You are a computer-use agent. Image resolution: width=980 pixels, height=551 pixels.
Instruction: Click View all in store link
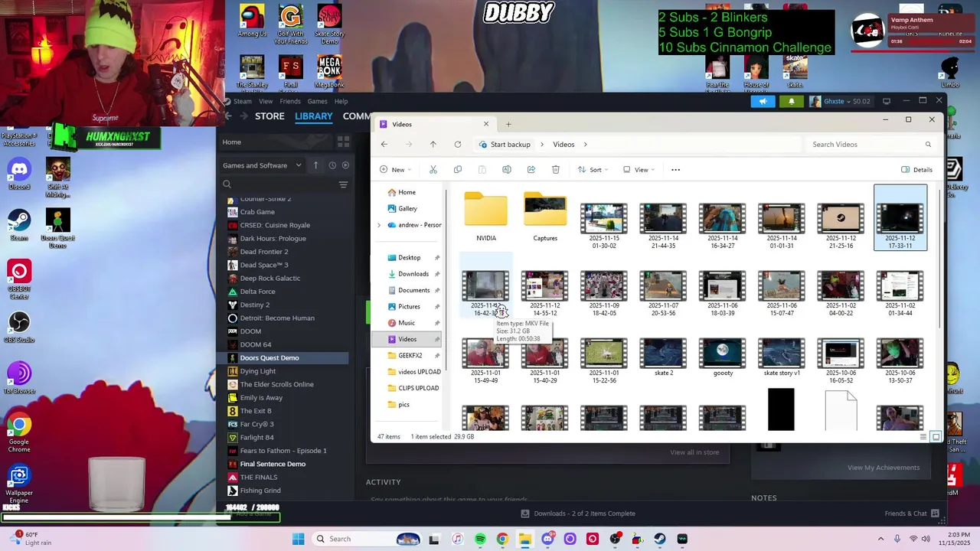pyautogui.click(x=694, y=452)
